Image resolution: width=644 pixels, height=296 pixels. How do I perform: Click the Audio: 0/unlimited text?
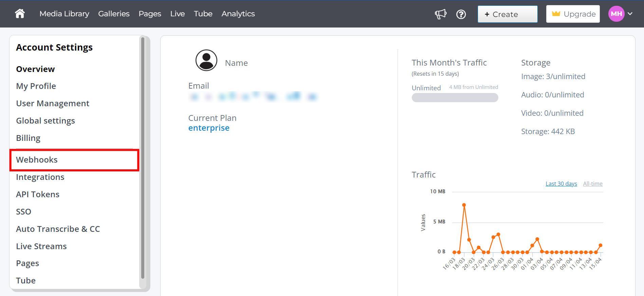point(552,95)
